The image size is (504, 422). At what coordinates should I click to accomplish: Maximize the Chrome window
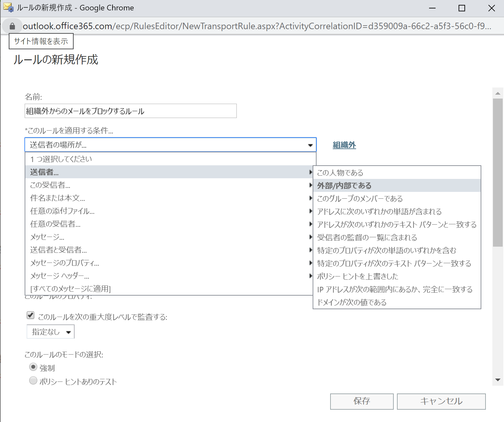(x=462, y=8)
